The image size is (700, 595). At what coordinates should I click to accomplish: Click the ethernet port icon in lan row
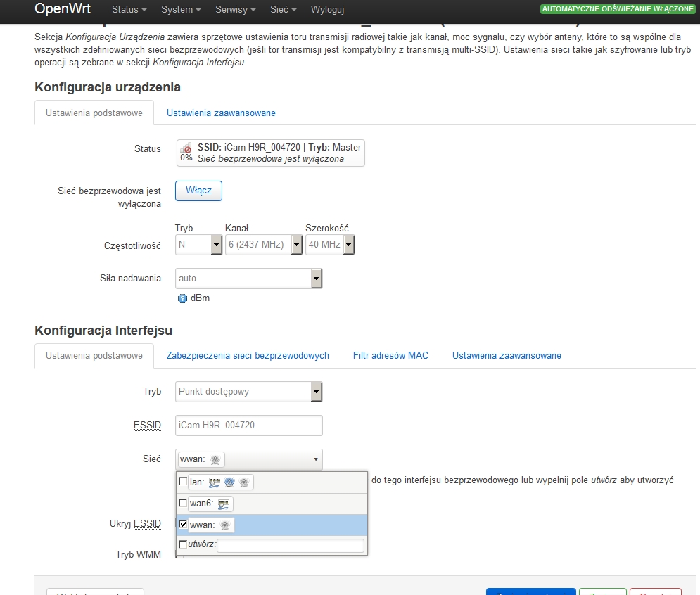pos(215,482)
